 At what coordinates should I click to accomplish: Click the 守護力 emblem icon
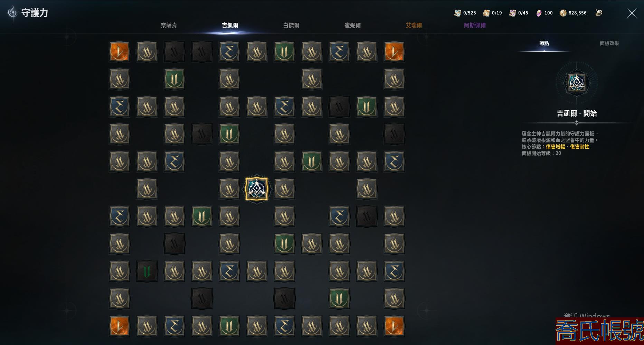pos(12,13)
